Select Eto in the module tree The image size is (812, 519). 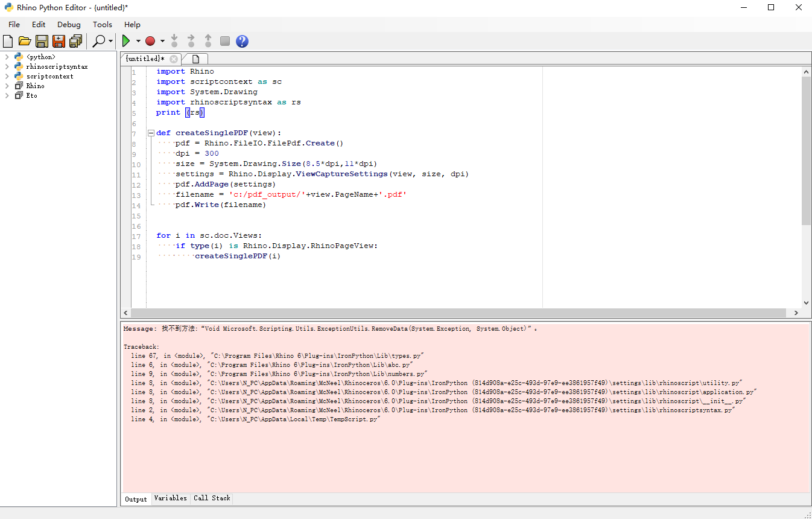tap(31, 95)
